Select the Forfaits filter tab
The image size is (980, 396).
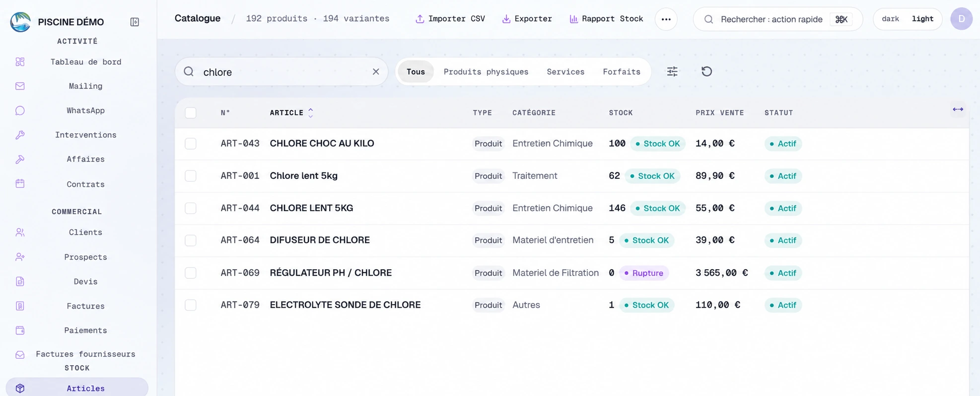[622, 72]
